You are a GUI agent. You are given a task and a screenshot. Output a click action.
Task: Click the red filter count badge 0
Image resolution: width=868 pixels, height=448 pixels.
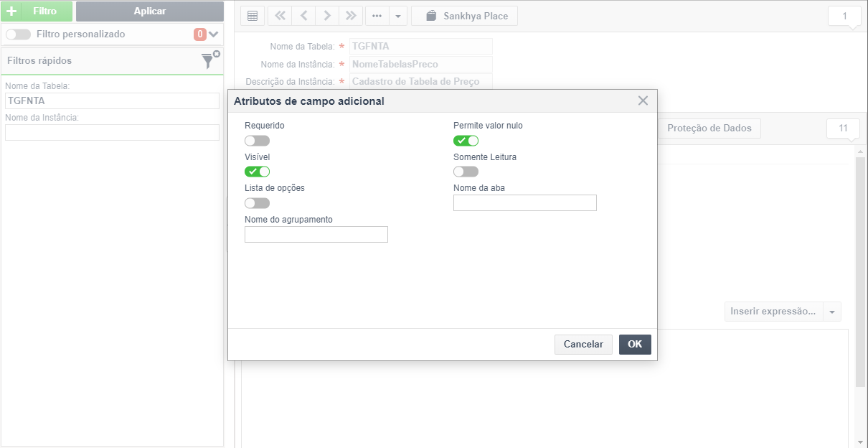tap(200, 34)
